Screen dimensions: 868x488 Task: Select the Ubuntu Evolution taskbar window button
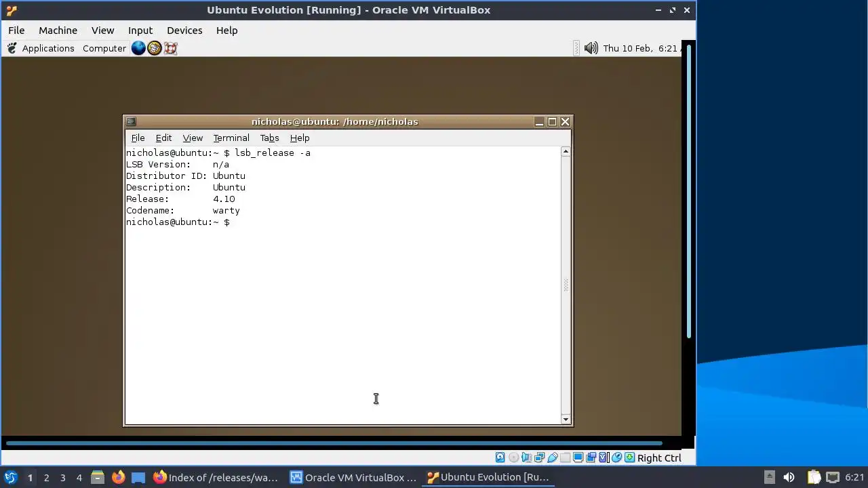[488, 477]
